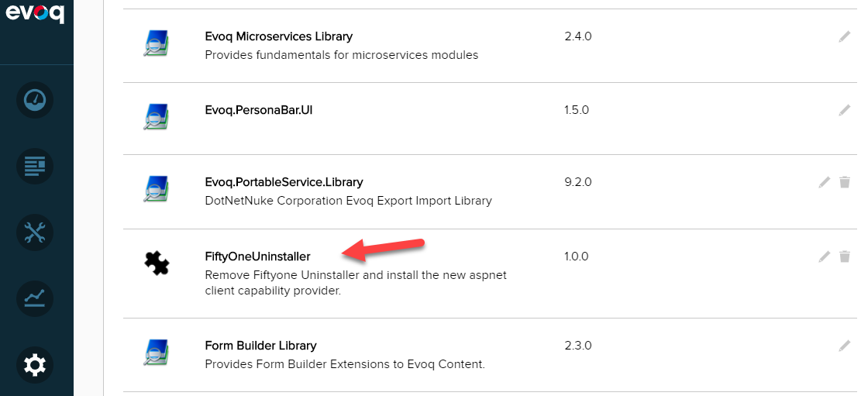
Task: Select the Form Builder Library name
Action: pyautogui.click(x=260, y=346)
